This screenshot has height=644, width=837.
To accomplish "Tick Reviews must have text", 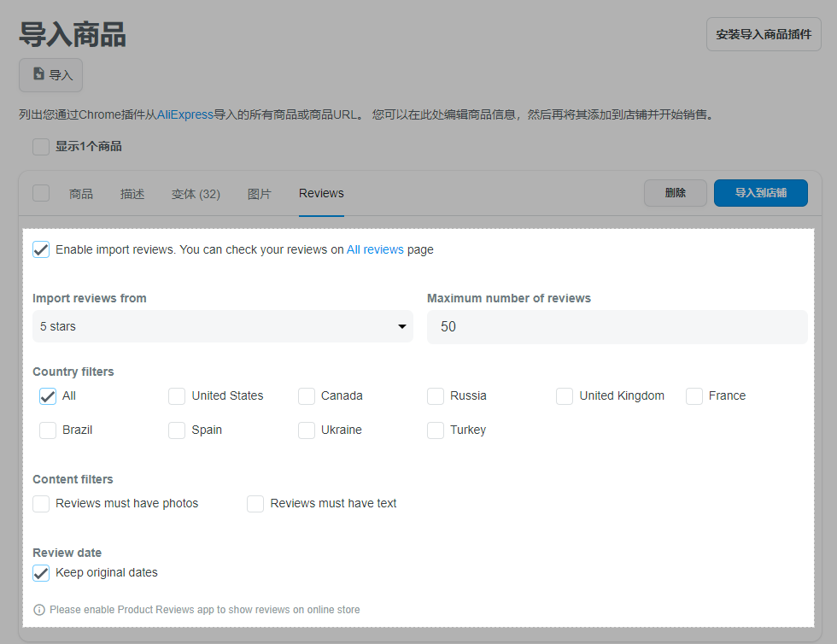I will (x=255, y=504).
